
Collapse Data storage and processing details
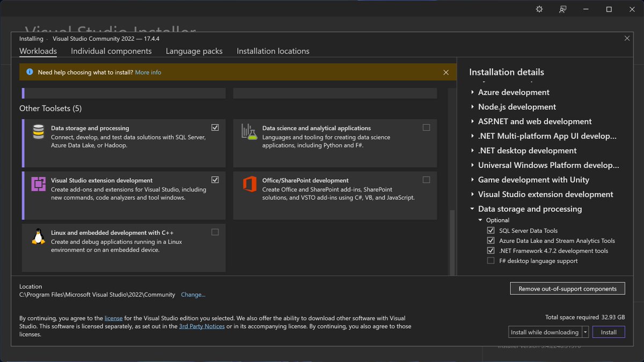472,209
